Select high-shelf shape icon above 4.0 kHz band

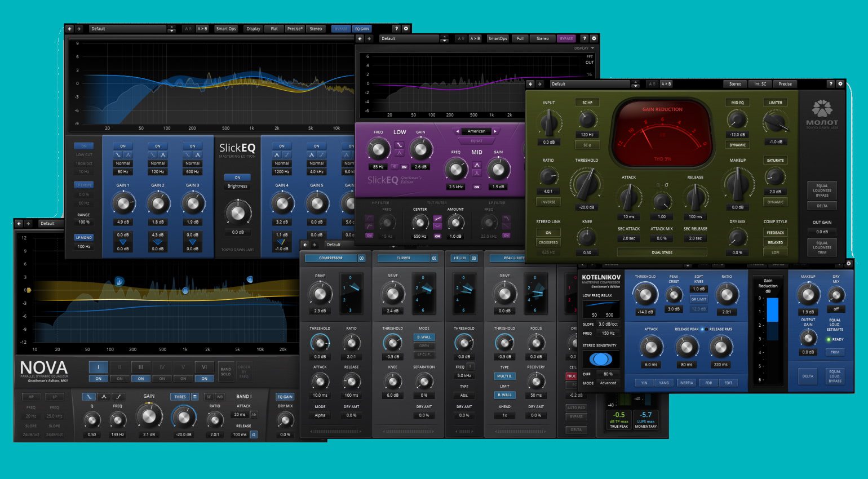coord(322,154)
